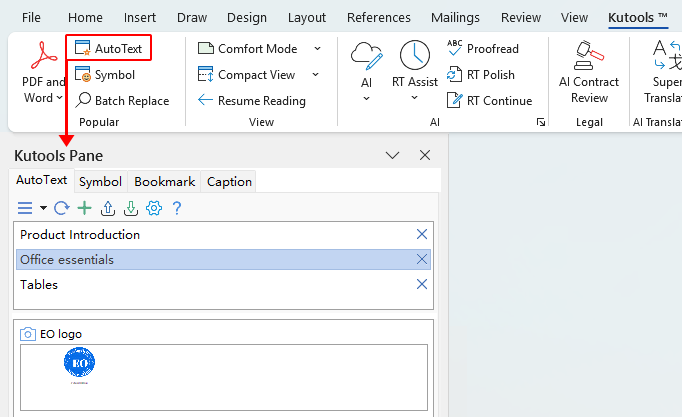Image resolution: width=682 pixels, height=417 pixels.
Task: Open the list menu dropdown arrow in pane
Action: [43, 208]
